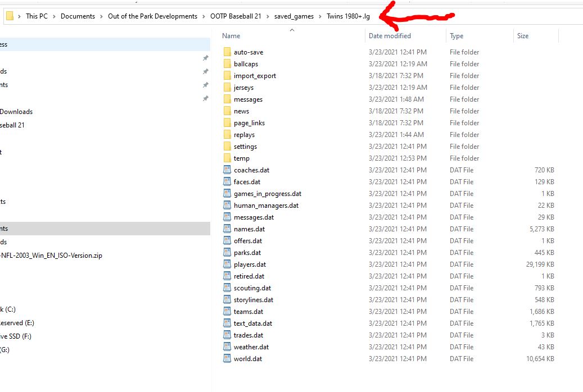Select the ballcaps folder icon

(227, 63)
